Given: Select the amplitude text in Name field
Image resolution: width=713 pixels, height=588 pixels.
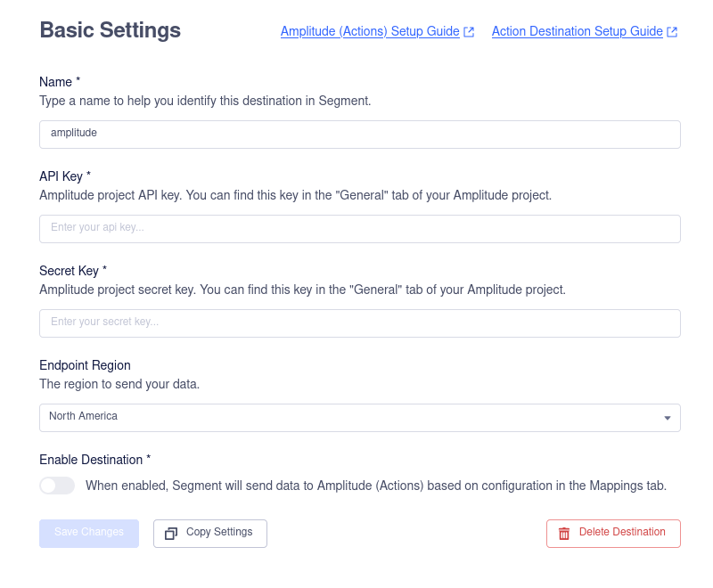Looking at the screenshot, I should click(x=75, y=135).
